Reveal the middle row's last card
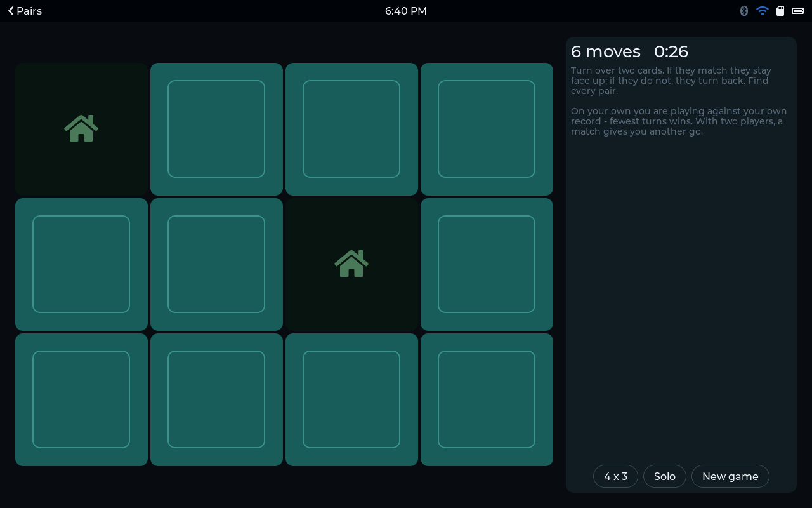Viewport: 812px width, 508px height. click(487, 264)
